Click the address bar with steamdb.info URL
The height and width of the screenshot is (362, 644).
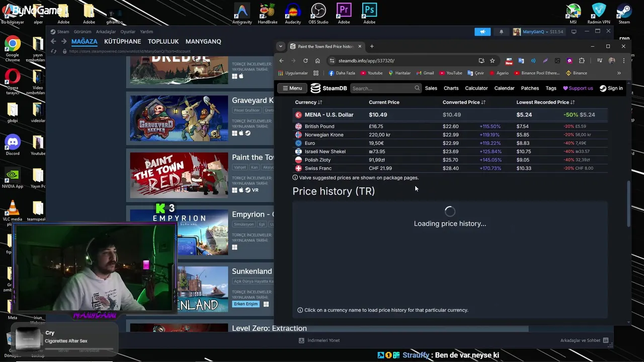point(403,60)
